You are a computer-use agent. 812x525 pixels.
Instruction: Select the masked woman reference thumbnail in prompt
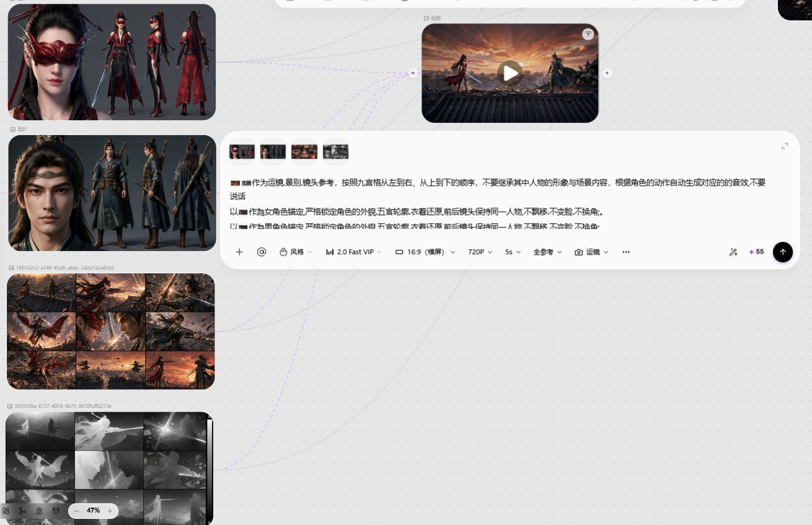tap(242, 152)
